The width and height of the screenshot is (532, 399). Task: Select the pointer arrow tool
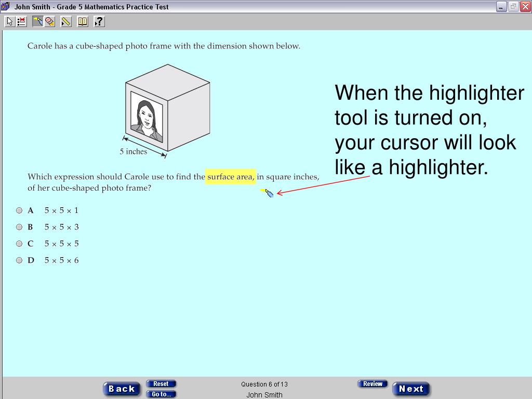tap(9, 22)
